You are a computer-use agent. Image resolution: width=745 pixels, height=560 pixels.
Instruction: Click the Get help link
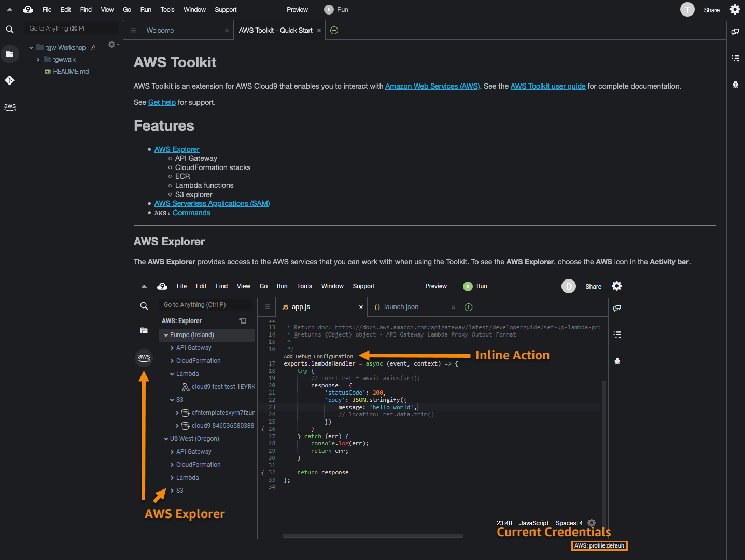coord(162,103)
